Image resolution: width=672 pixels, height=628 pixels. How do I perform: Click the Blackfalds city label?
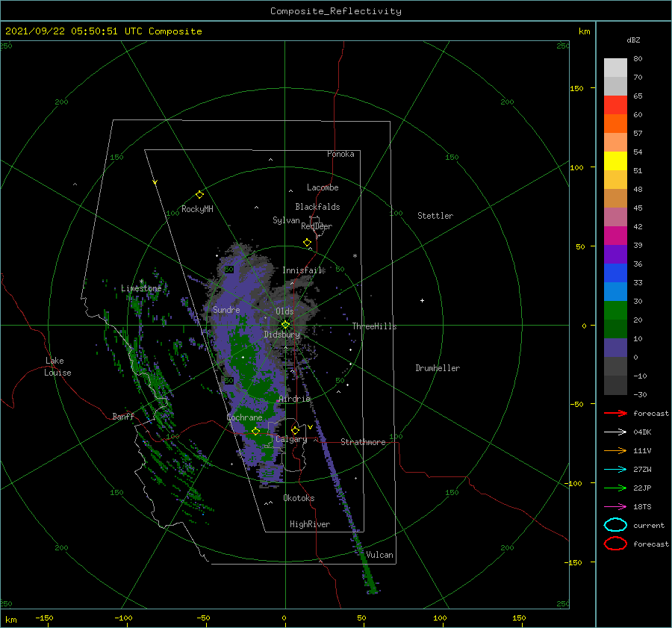click(317, 207)
